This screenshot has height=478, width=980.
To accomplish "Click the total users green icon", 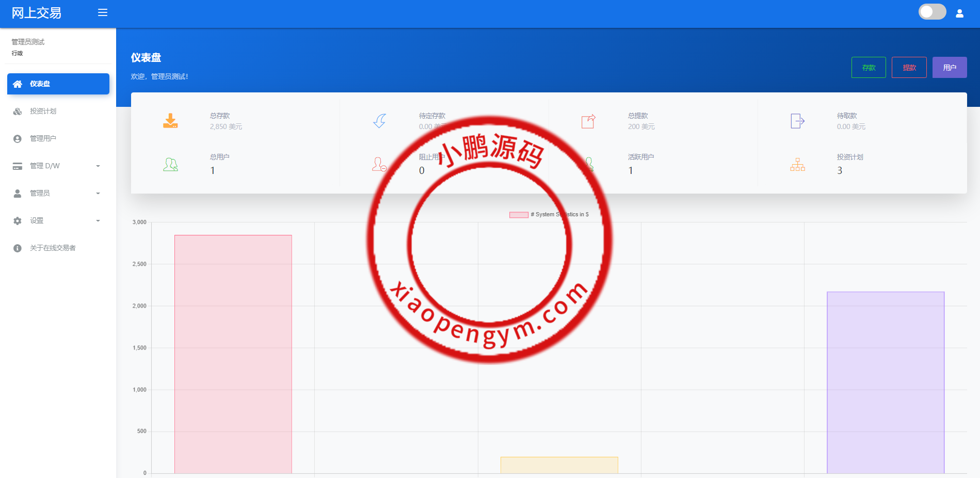I will [170, 165].
